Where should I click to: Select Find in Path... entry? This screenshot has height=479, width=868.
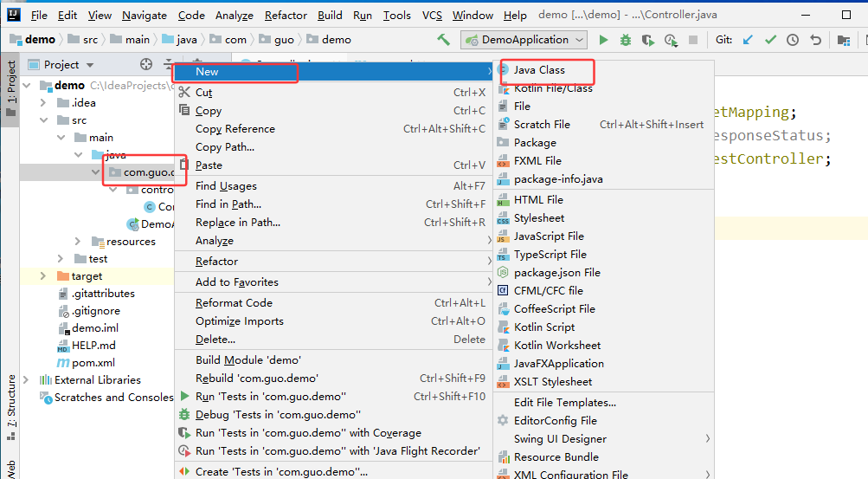(x=334, y=204)
